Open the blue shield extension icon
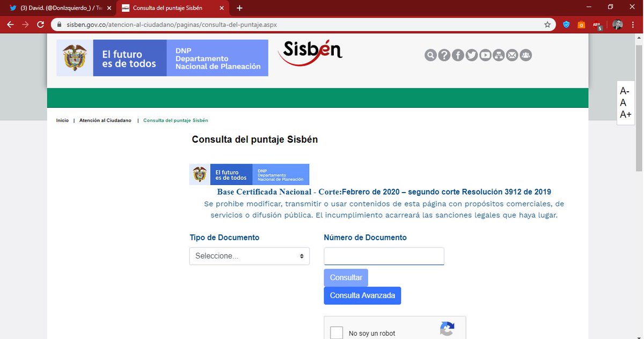 [x=567, y=25]
